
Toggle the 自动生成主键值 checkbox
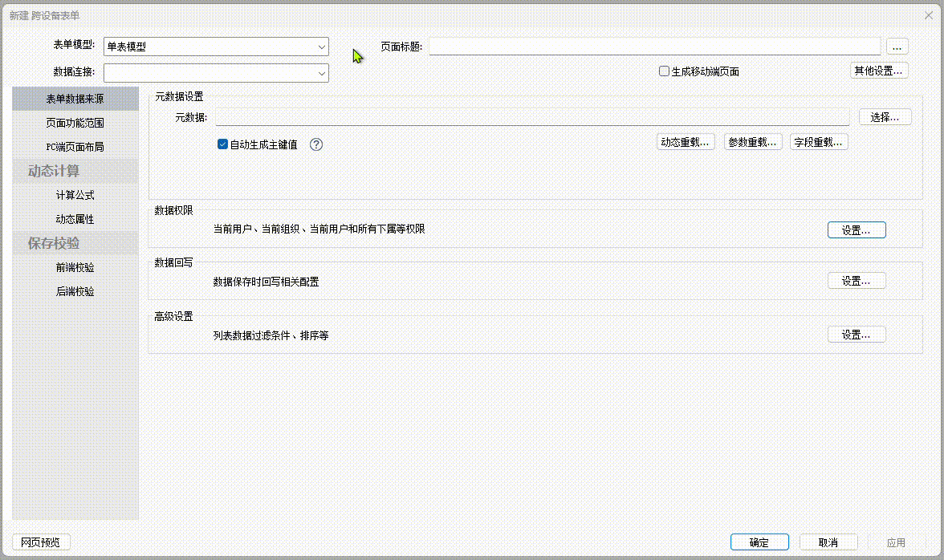223,144
